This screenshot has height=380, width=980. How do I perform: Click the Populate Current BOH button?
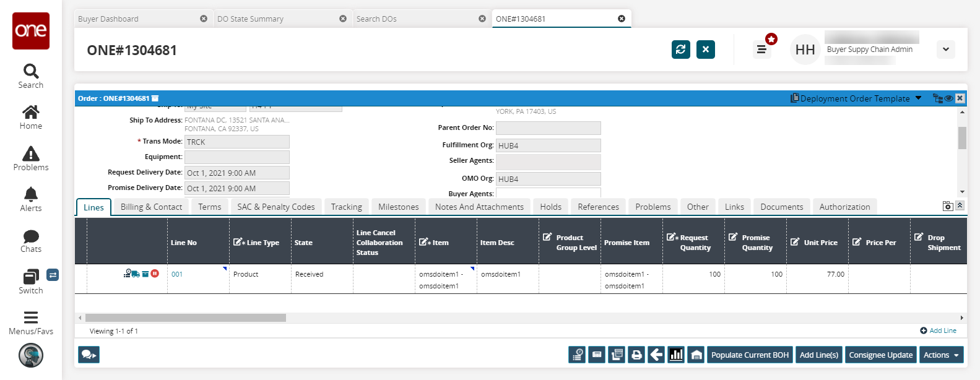coord(749,355)
